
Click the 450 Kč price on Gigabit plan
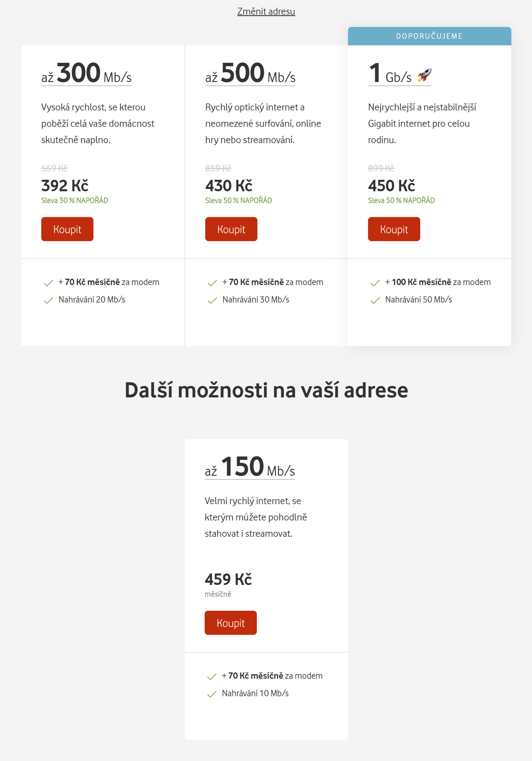(x=392, y=186)
